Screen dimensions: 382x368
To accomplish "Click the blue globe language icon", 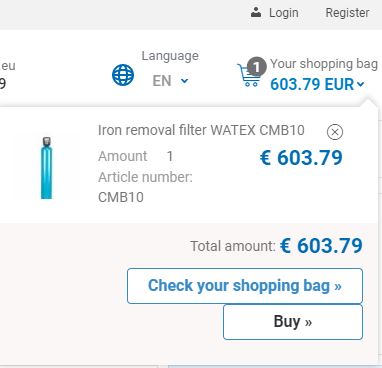I will tap(123, 75).
